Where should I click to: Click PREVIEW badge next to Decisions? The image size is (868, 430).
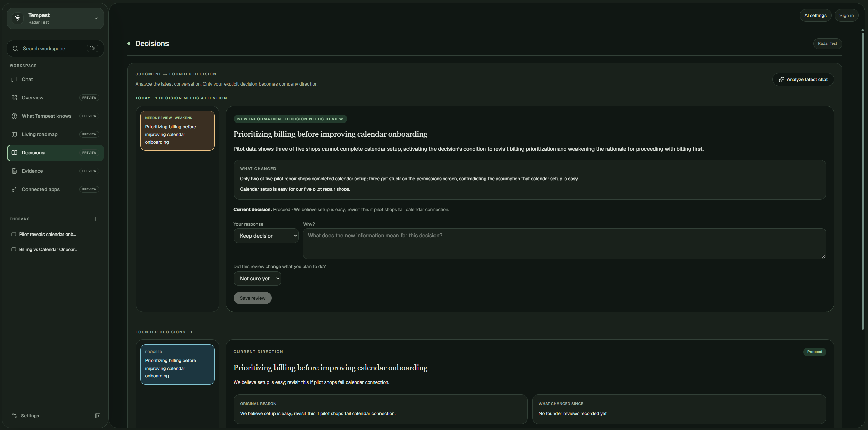89,153
